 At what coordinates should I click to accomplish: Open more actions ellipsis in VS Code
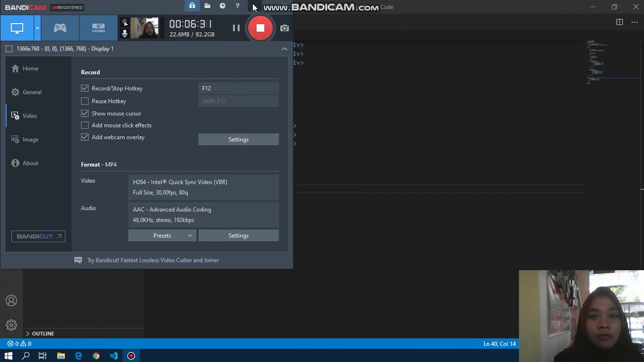click(x=635, y=22)
